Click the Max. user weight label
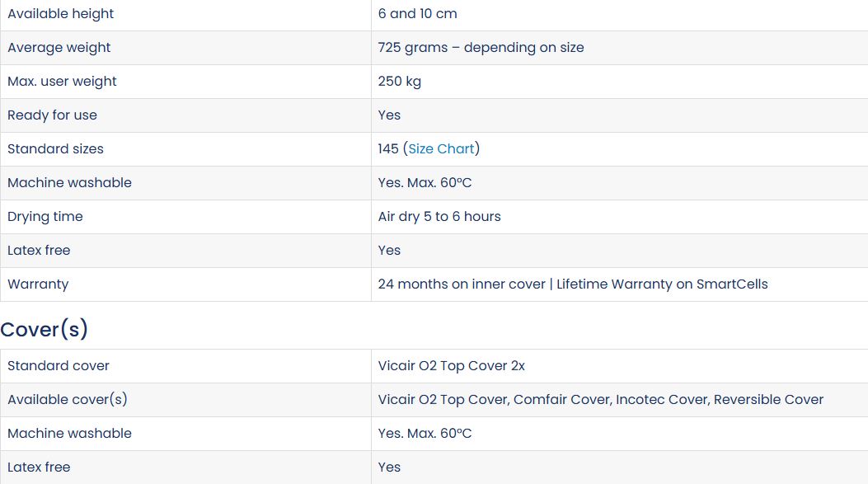The width and height of the screenshot is (868, 484). pos(62,82)
